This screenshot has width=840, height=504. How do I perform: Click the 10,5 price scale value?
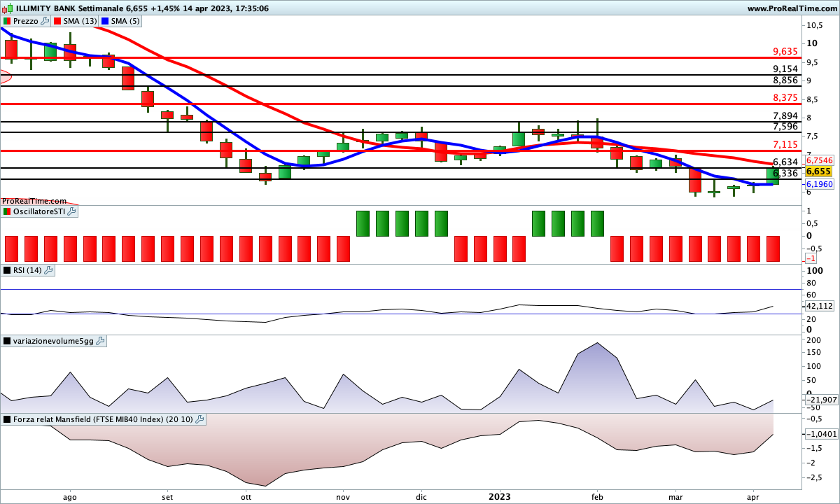tap(814, 25)
